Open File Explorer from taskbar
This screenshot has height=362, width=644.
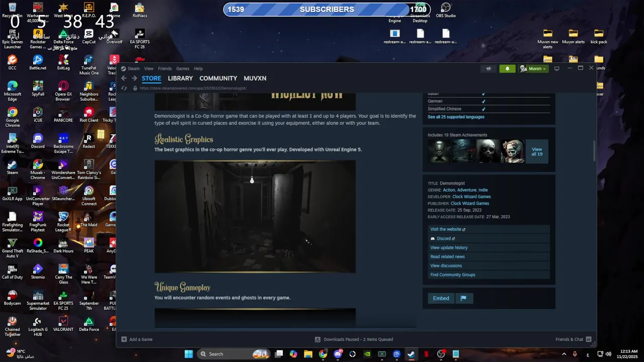[x=308, y=354]
